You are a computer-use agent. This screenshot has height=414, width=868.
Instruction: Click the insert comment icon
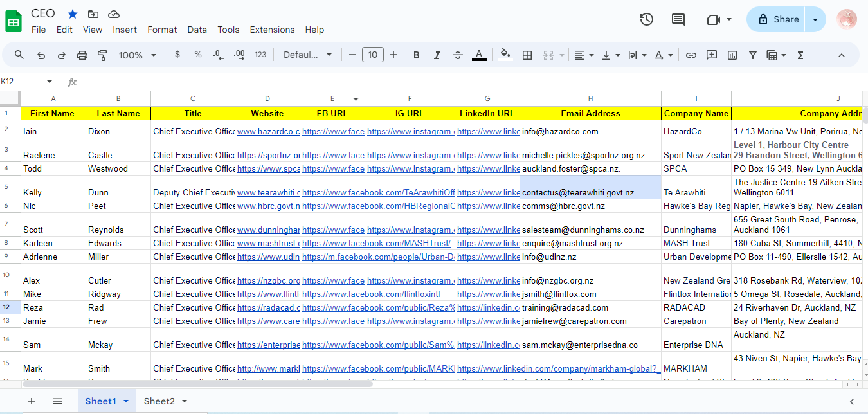[x=712, y=55]
